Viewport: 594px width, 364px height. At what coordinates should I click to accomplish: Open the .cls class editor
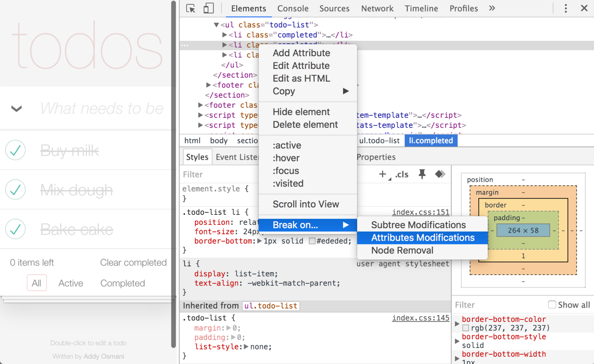(x=402, y=174)
